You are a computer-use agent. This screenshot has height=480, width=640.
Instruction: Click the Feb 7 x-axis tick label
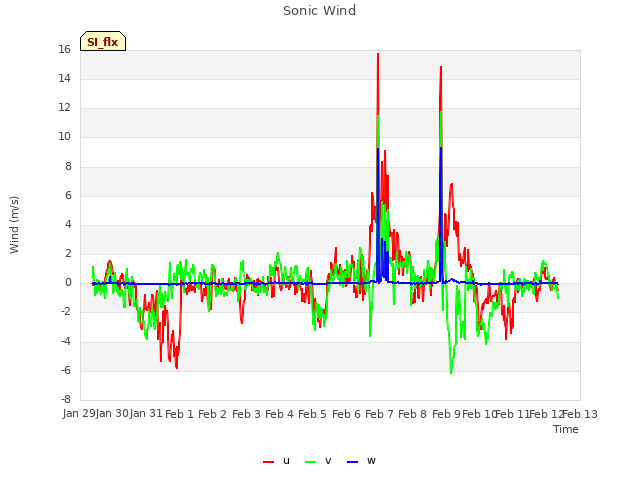tap(379, 414)
